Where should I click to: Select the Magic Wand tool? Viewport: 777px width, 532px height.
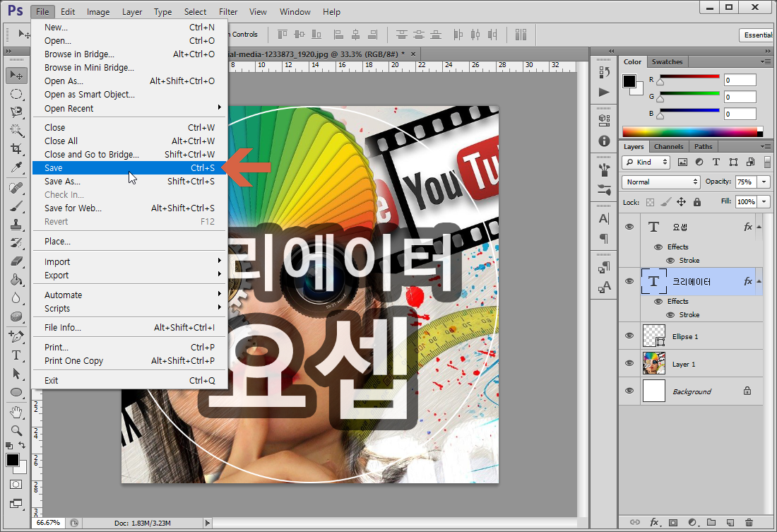[16, 131]
